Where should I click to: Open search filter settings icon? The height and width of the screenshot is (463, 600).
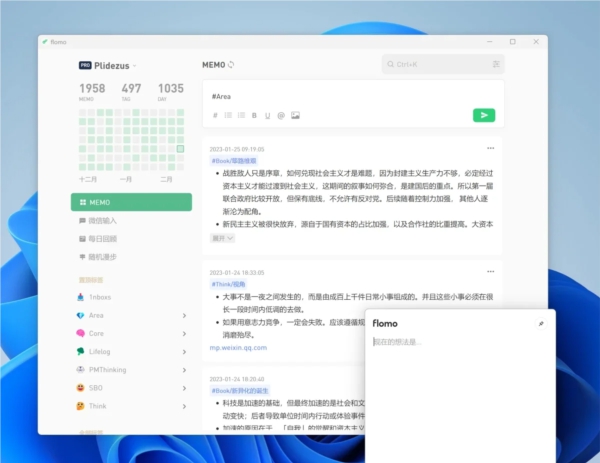pyautogui.click(x=496, y=64)
